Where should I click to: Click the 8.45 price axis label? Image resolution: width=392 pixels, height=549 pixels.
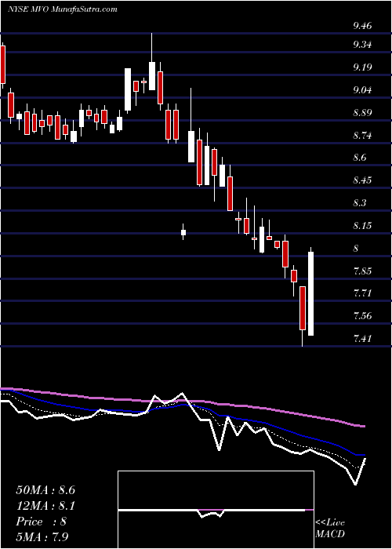pyautogui.click(x=362, y=180)
